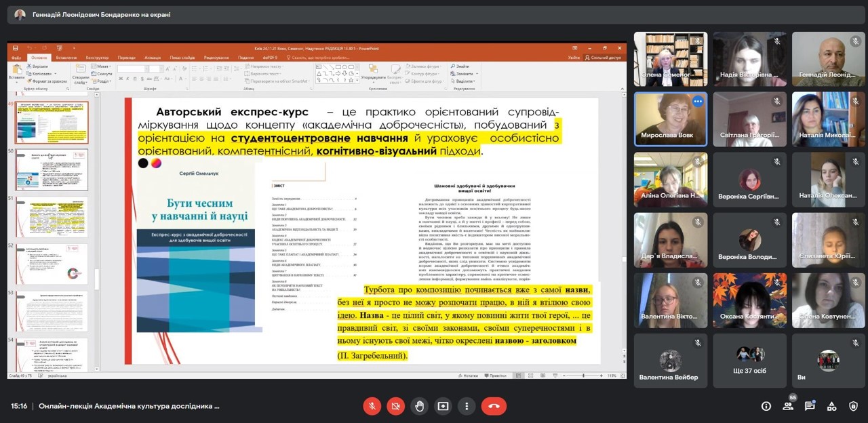This screenshot has height=423, width=868.
Task: Open chat panel in Google Meet
Action: [810, 406]
